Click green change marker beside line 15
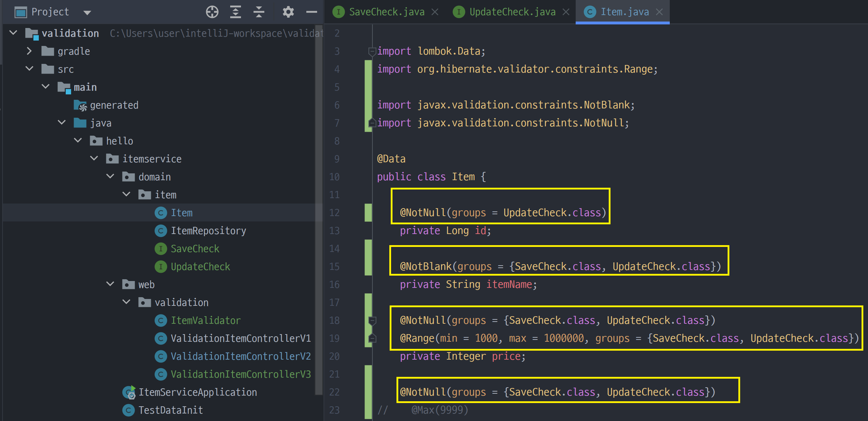Viewport: 868px width, 421px height. coord(368,266)
